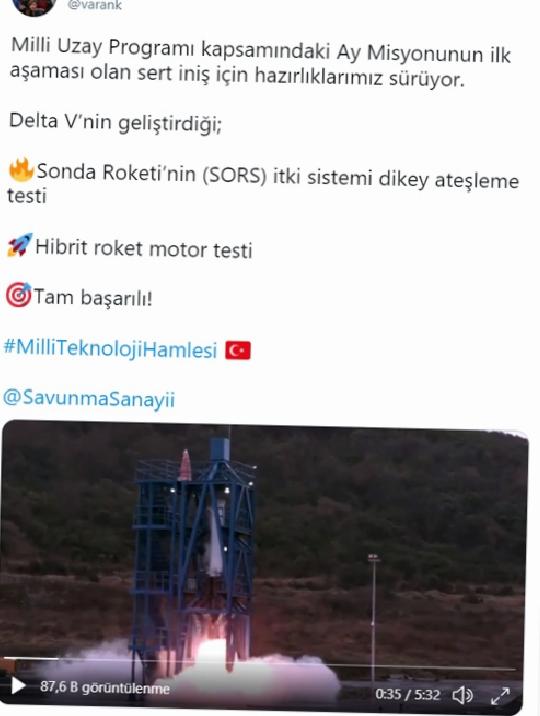Open the #MilliTeknolojiHamlesi hashtag
540x716 pixels.
pyautogui.click(x=110, y=349)
